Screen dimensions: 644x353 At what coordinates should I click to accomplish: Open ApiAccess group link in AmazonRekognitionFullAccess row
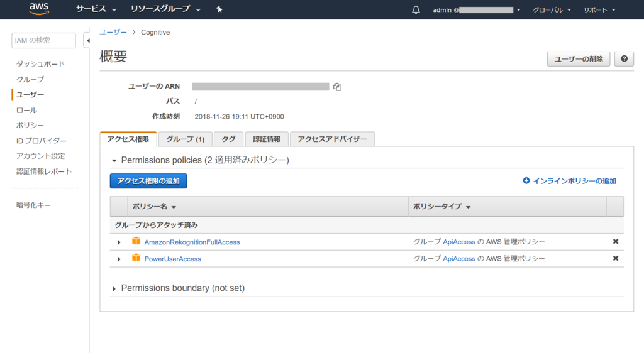pos(458,242)
